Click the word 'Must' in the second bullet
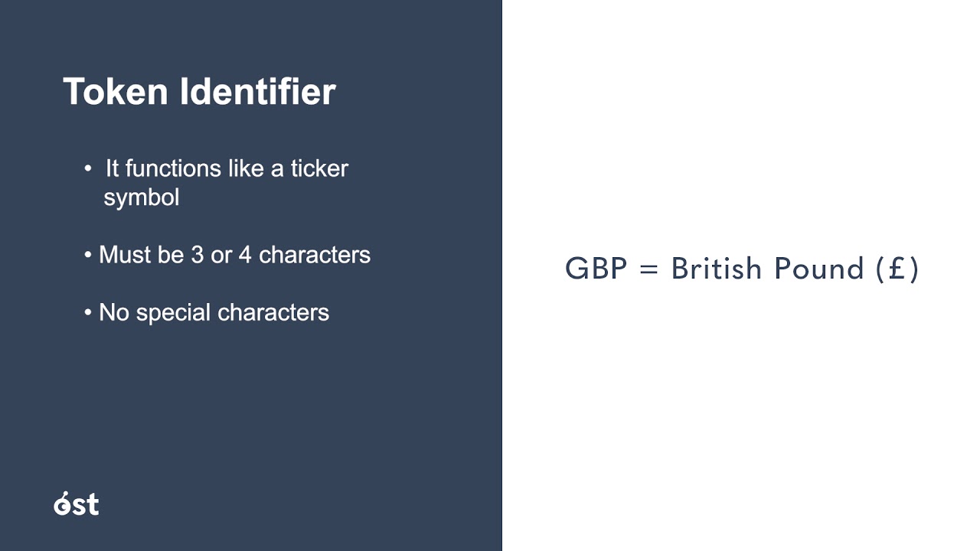The height and width of the screenshot is (551, 980). click(126, 255)
